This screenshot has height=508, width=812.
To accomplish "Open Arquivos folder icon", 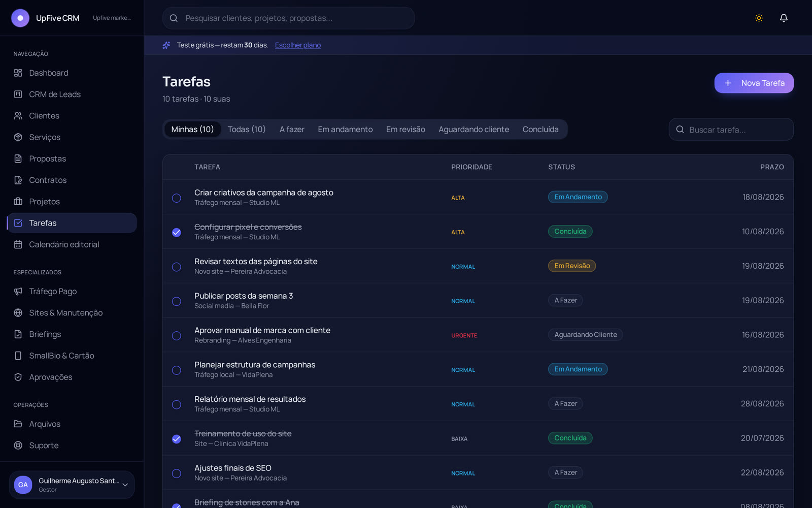I will pyautogui.click(x=18, y=424).
